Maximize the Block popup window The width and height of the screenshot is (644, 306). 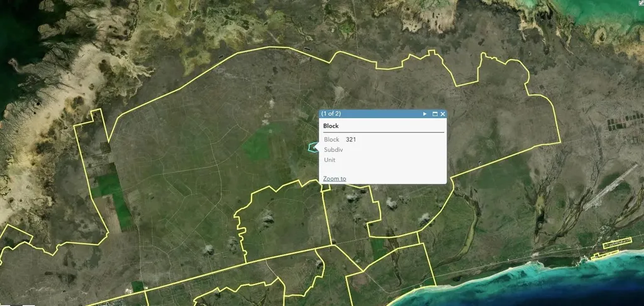coord(435,114)
